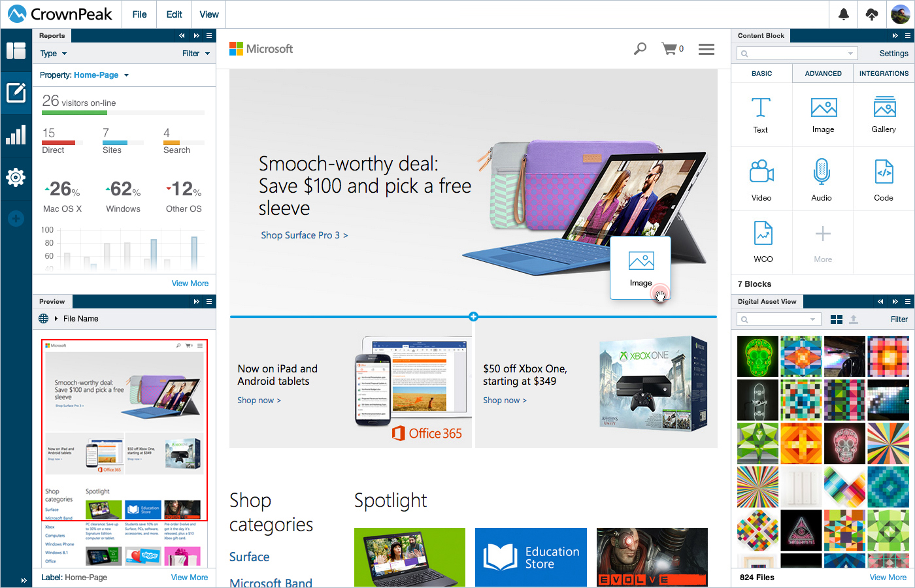Open the Type dropdown in Reports
The height and width of the screenshot is (588, 915).
click(x=54, y=54)
